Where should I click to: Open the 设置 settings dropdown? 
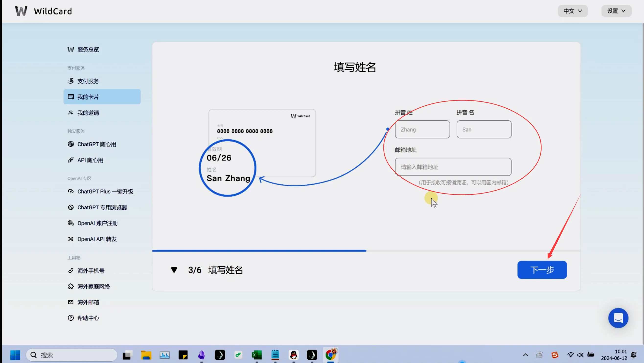point(616,11)
